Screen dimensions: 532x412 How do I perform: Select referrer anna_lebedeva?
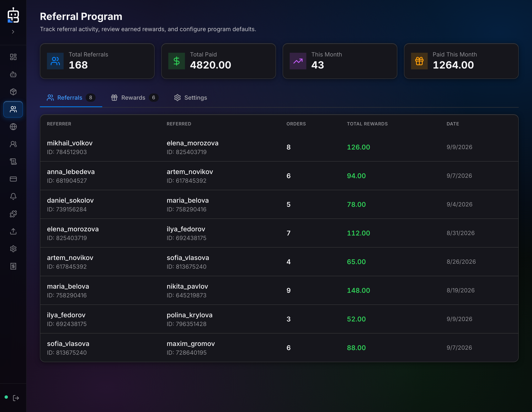pos(71,172)
